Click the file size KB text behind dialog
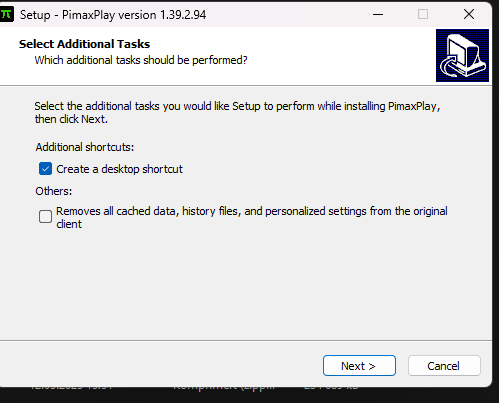 [x=331, y=387]
